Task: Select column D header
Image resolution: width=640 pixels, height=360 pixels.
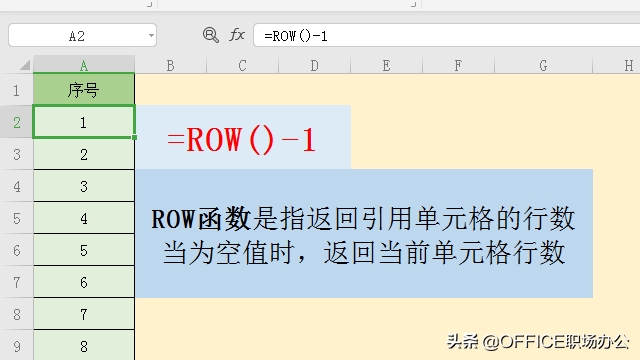Action: pos(314,65)
